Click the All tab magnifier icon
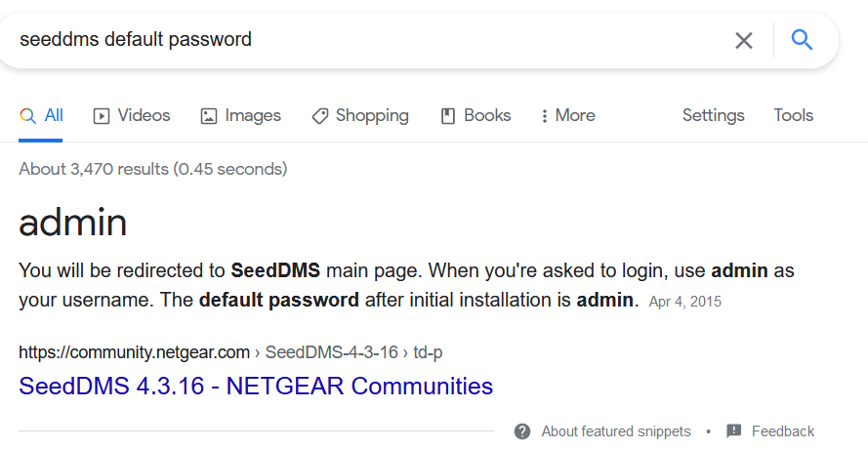This screenshot has width=868, height=450. (27, 115)
